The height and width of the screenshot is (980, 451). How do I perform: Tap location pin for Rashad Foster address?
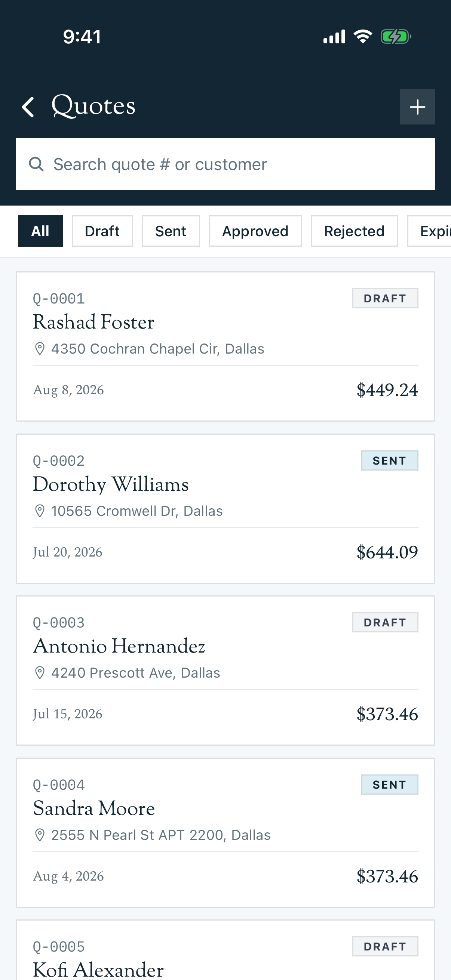click(40, 348)
